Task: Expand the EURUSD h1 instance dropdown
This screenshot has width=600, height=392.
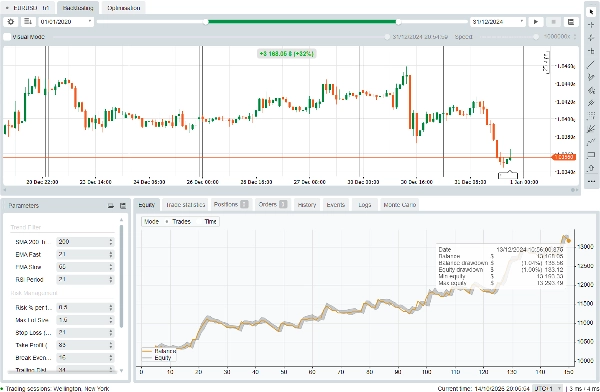Action: [x=27, y=8]
